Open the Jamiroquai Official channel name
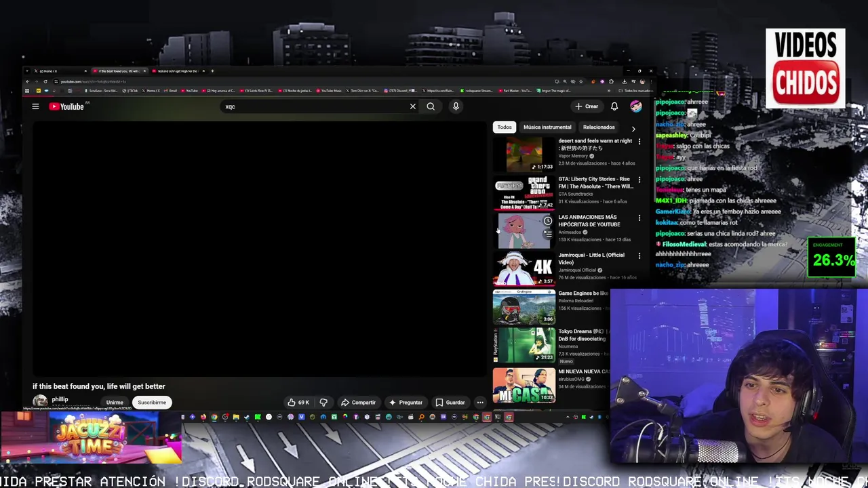The image size is (868, 488). [576, 270]
